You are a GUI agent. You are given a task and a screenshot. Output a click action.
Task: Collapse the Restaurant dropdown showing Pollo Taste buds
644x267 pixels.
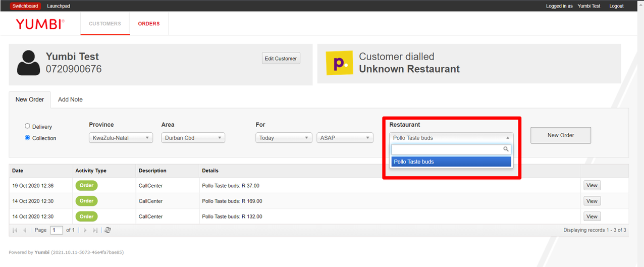[x=451, y=138]
